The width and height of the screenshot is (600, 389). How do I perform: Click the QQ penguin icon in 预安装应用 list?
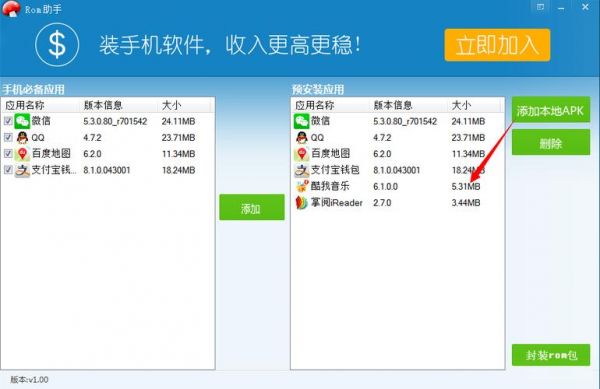click(x=302, y=137)
